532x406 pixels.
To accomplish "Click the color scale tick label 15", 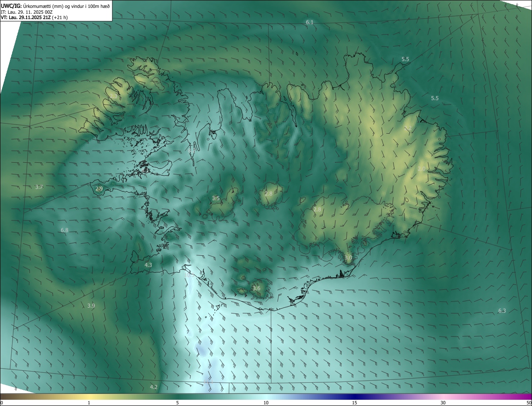I will pos(355,403).
